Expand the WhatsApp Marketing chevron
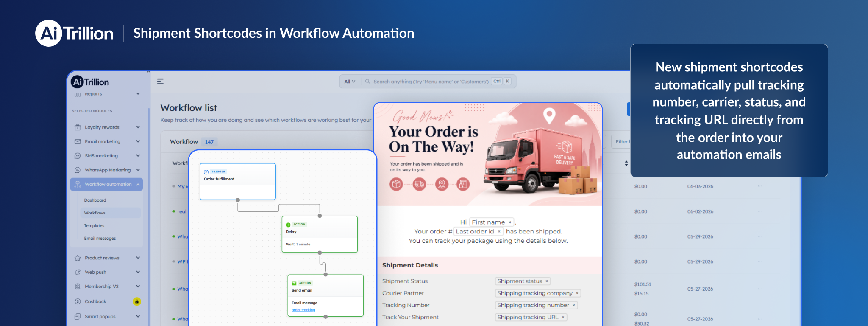The width and height of the screenshot is (868, 326). 138,170
